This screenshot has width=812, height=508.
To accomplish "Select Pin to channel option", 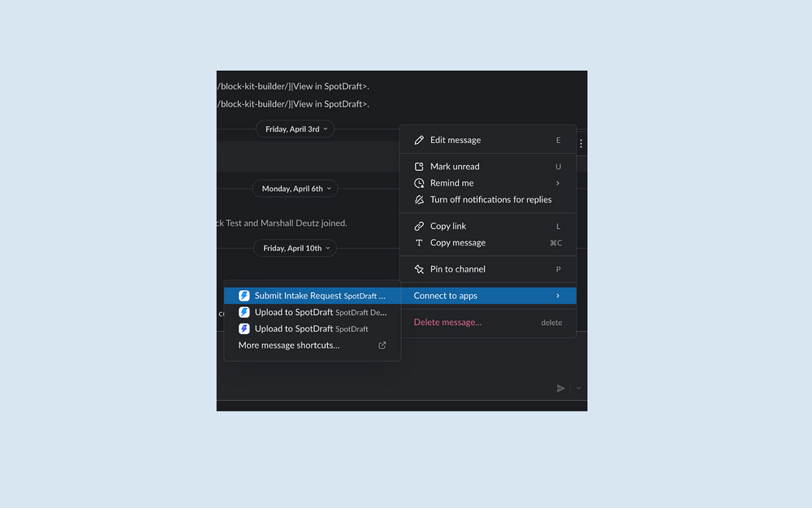I will (x=488, y=269).
